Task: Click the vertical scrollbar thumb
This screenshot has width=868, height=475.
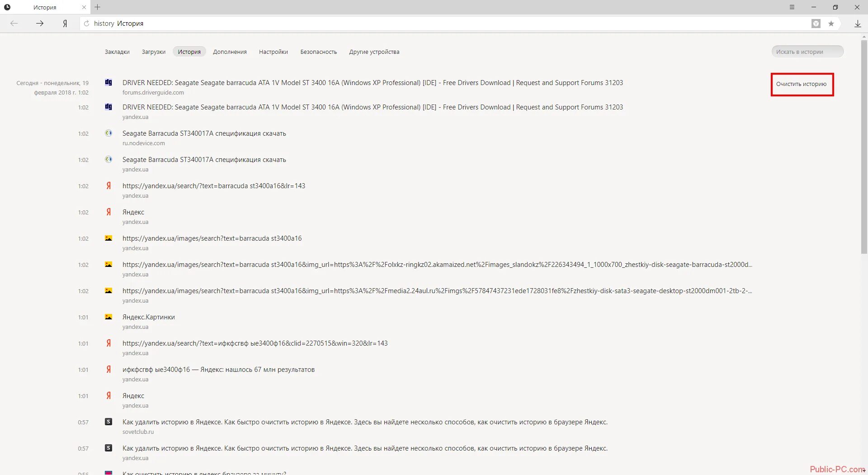Action: pos(864,147)
